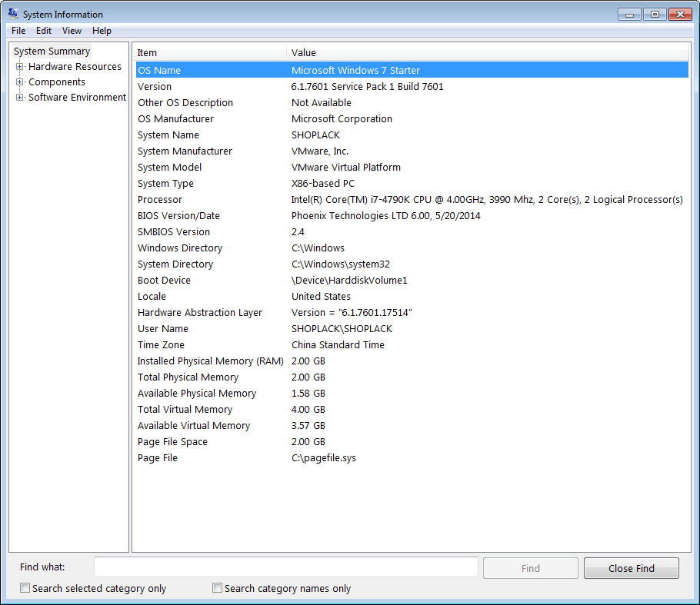Expand the Software Environment node
Image resolution: width=700 pixels, height=605 pixels.
point(19,98)
